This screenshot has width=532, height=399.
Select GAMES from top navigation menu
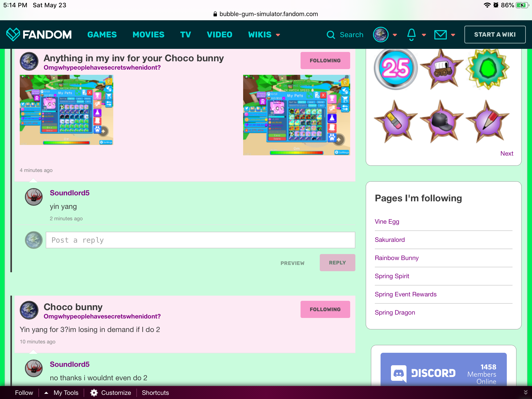[102, 34]
